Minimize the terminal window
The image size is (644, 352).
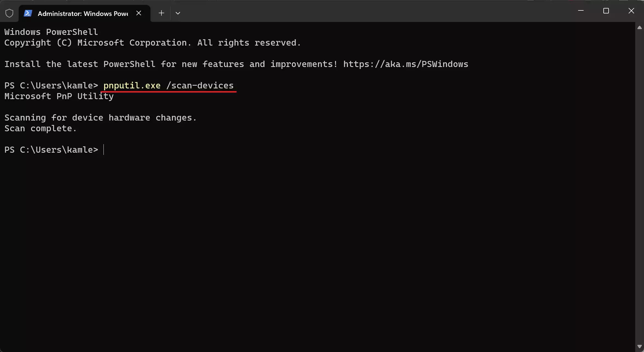point(581,11)
